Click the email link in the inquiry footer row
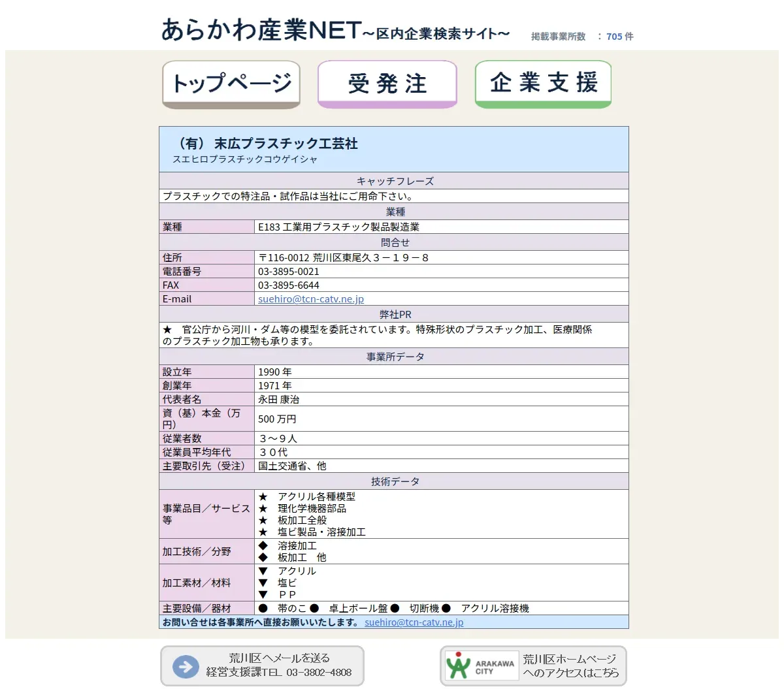The width and height of the screenshot is (784, 689). pyautogui.click(x=414, y=622)
